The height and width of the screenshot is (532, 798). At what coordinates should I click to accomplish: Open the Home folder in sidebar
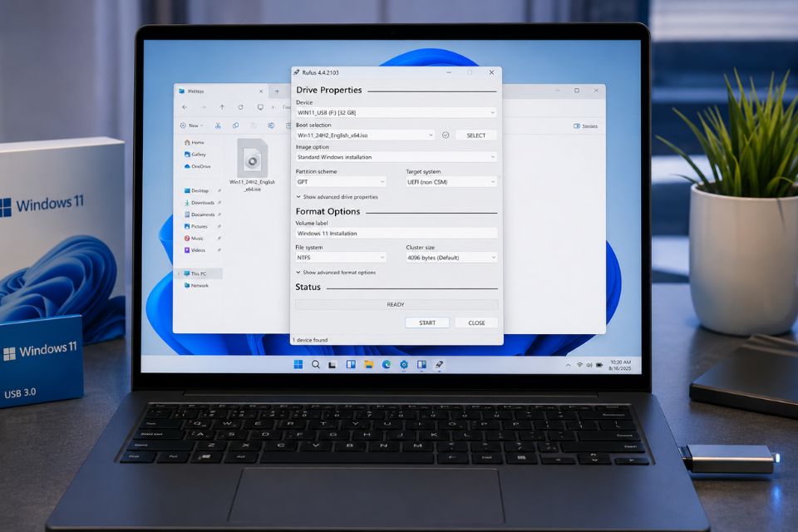point(195,142)
